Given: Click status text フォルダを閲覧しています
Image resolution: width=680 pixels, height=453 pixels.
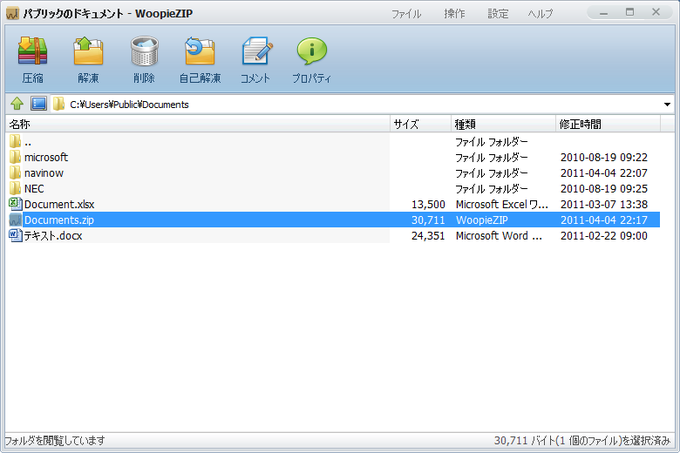Looking at the screenshot, I should pyautogui.click(x=55, y=440).
